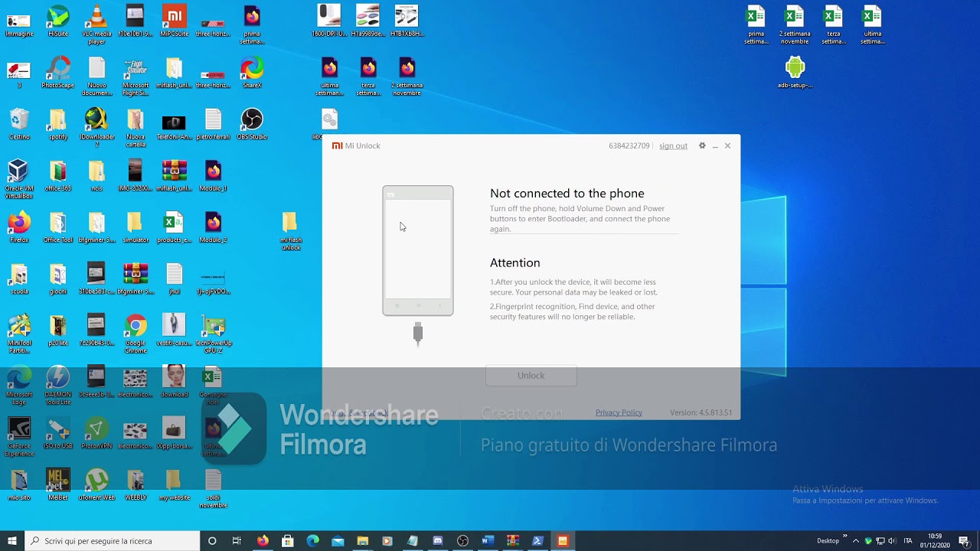This screenshot has height=551, width=980.
Task: Switch ITA keyboard language indicator
Action: [x=908, y=541]
